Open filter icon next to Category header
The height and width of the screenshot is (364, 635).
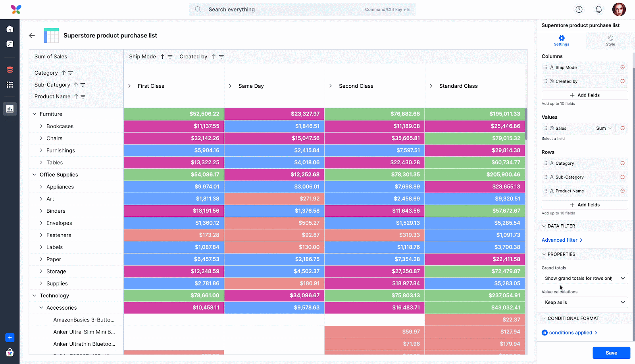tap(71, 73)
